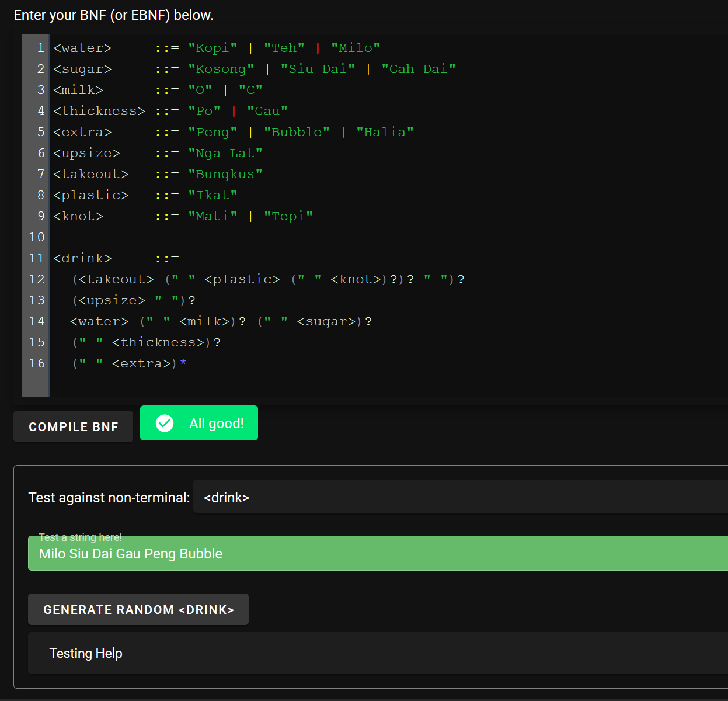Click <upsize> reference on line 13
This screenshot has width=728, height=701.
click(112, 300)
